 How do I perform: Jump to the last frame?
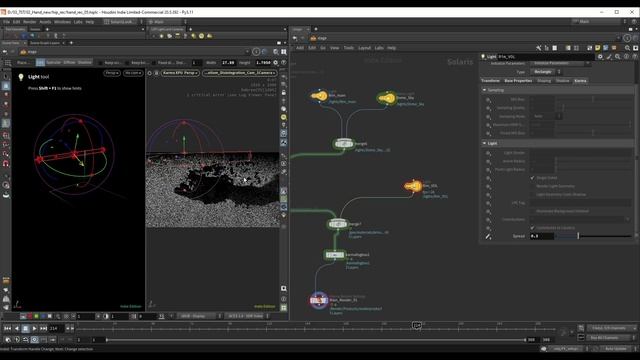click(x=43, y=328)
